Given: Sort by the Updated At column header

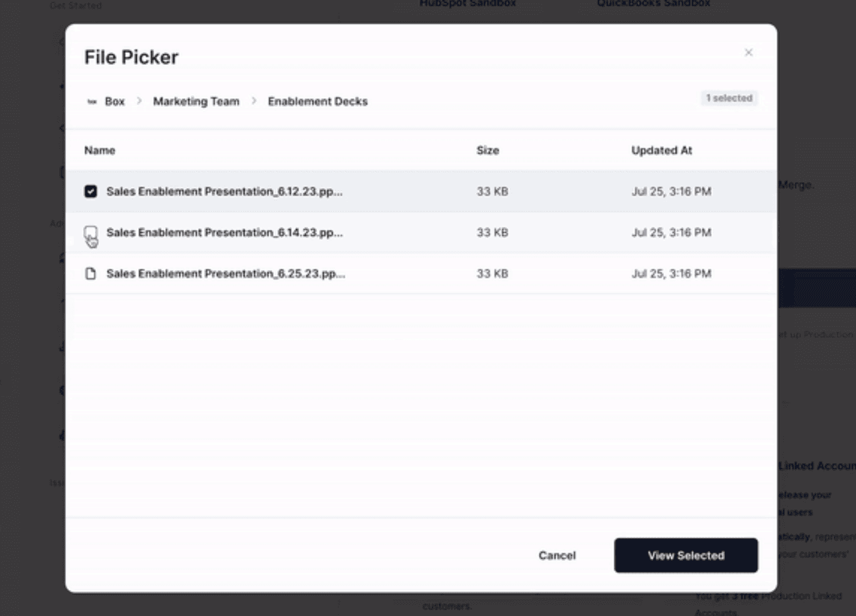Looking at the screenshot, I should tap(661, 150).
